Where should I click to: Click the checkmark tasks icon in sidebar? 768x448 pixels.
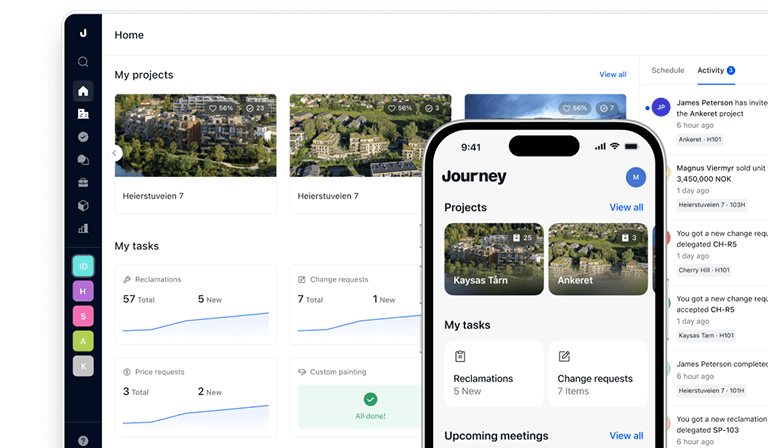83,137
